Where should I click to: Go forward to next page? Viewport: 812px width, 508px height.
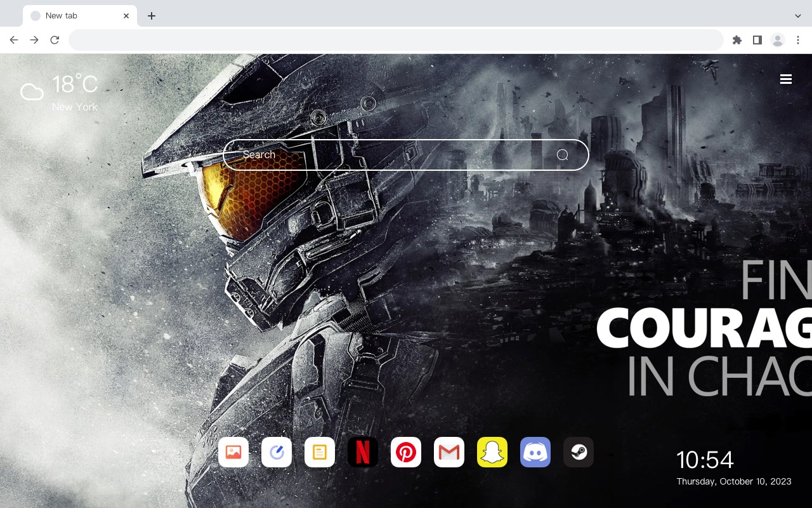tap(34, 40)
